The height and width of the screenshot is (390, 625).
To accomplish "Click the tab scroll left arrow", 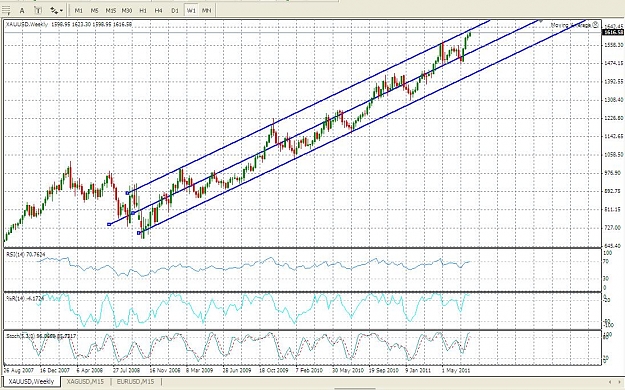I will 609,382.
